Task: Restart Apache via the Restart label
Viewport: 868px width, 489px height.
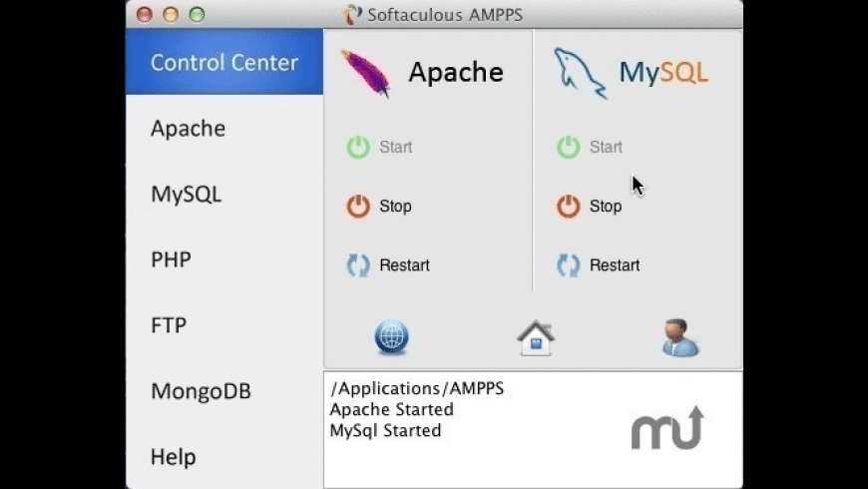Action: click(405, 265)
